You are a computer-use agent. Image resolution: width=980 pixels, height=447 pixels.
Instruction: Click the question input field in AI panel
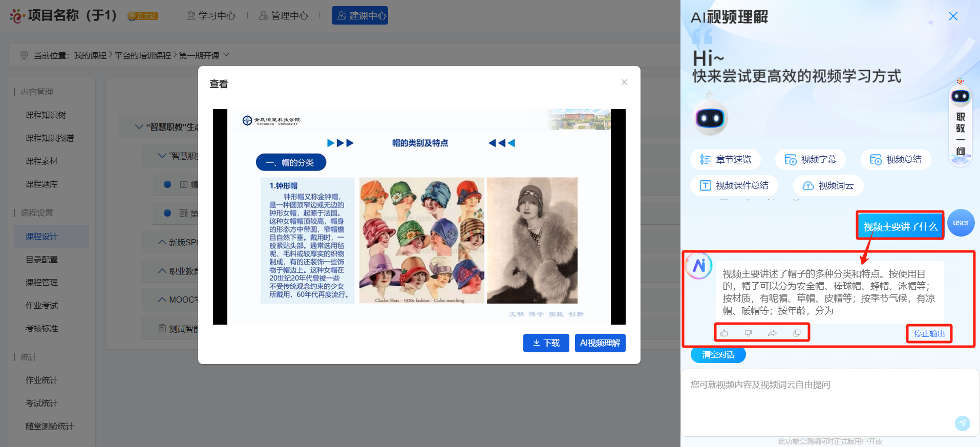pyautogui.click(x=829, y=402)
